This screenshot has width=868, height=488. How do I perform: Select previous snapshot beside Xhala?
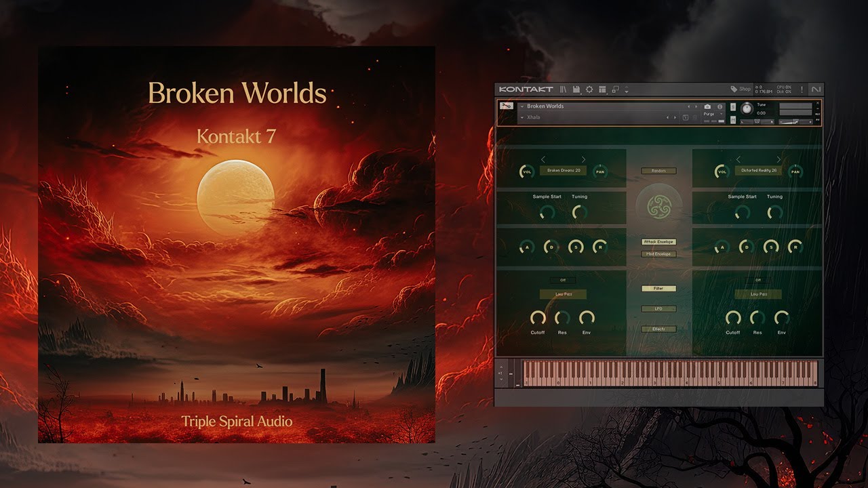point(667,117)
